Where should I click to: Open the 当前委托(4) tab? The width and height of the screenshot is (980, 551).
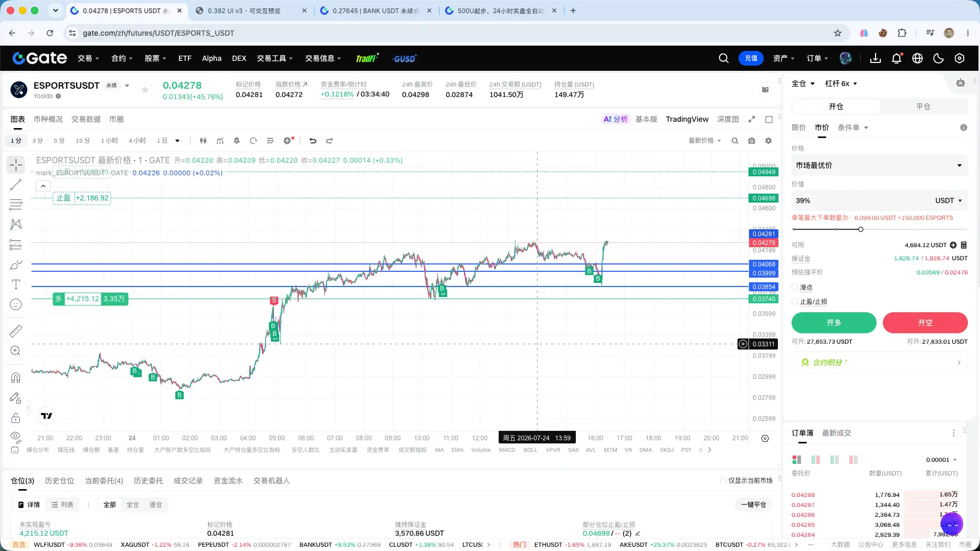point(104,481)
